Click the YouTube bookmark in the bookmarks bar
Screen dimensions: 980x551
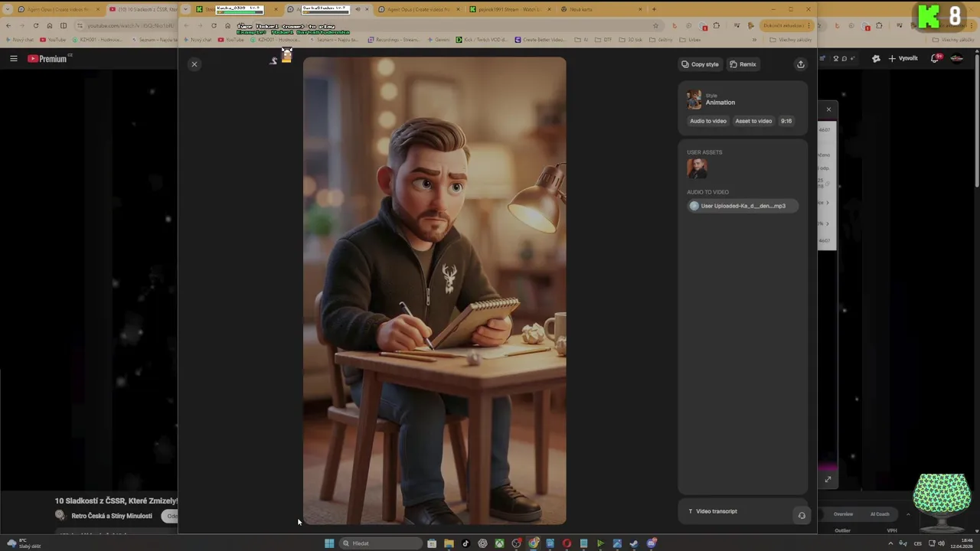(53, 40)
